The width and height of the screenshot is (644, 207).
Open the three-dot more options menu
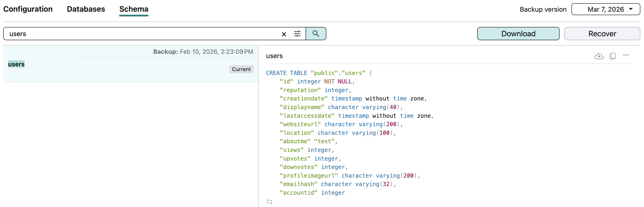point(626,55)
